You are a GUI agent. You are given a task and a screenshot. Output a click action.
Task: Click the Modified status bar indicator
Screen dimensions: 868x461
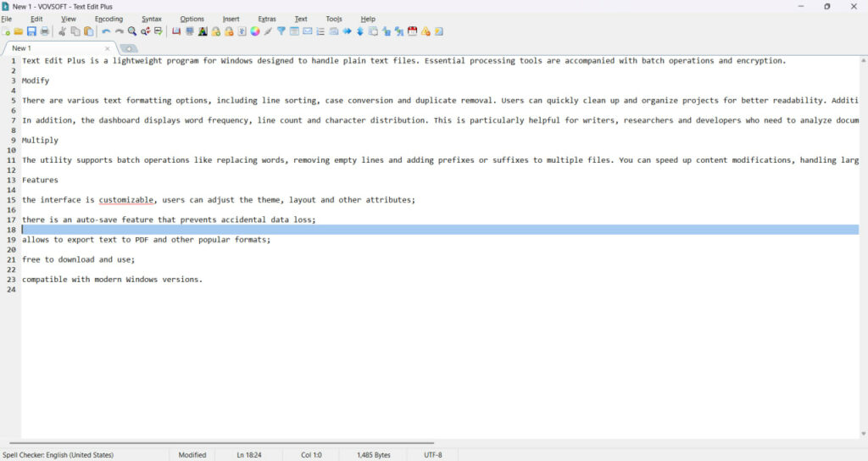coord(192,455)
